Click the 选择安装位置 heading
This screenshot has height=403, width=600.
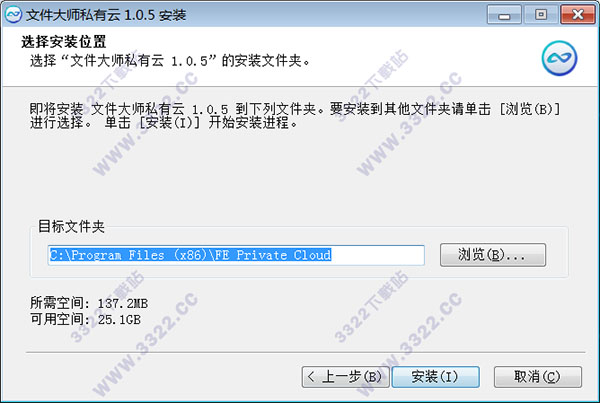(x=64, y=42)
